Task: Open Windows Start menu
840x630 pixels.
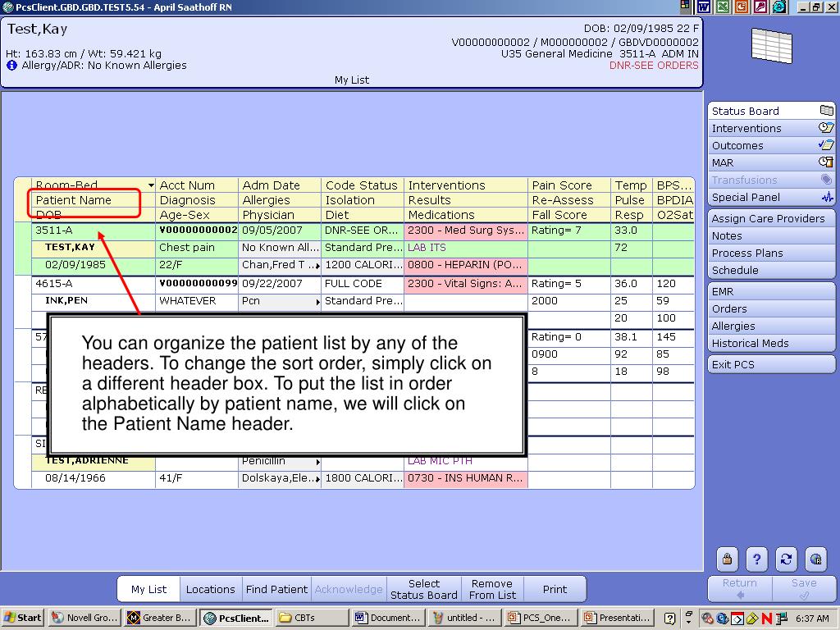Action: [x=22, y=618]
